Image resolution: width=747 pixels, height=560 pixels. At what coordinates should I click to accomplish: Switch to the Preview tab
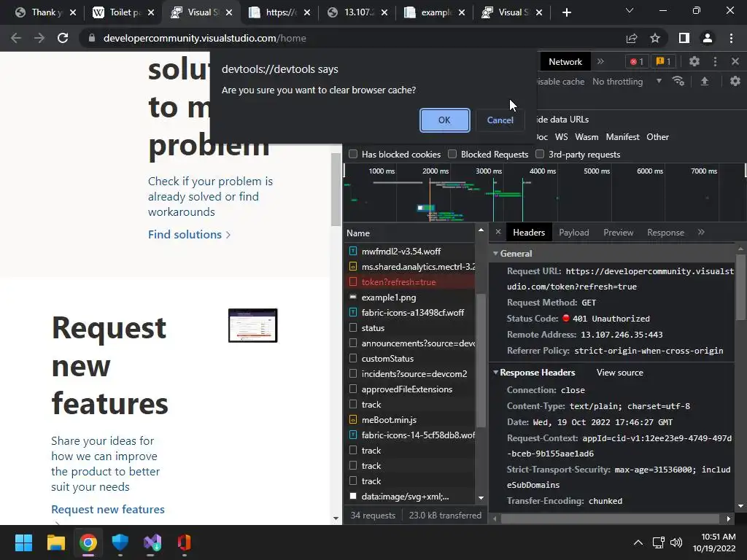(619, 233)
